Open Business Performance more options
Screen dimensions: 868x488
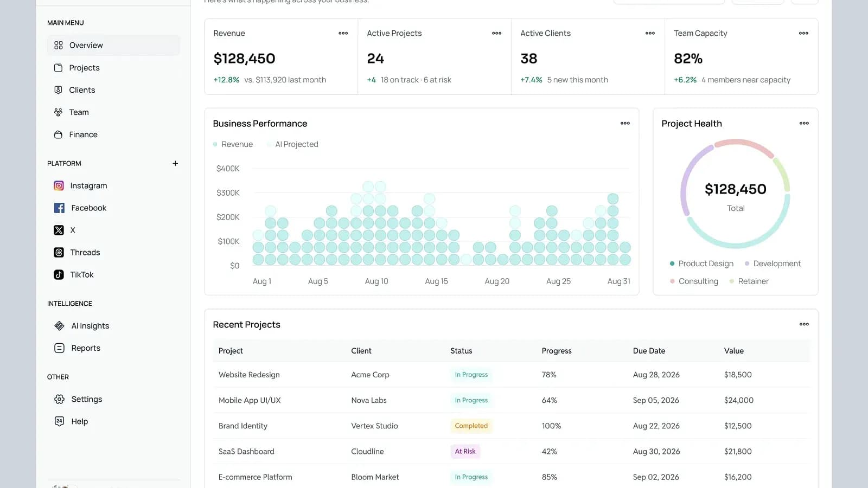coord(625,123)
